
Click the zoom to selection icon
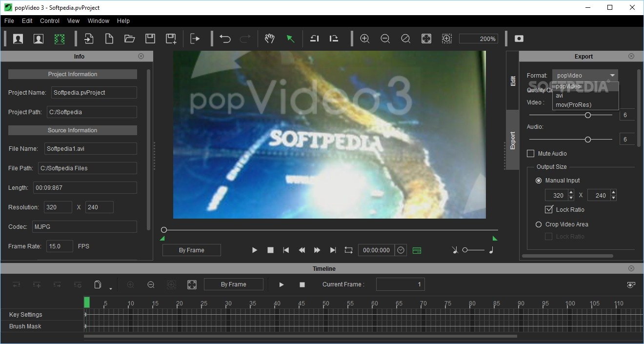tap(446, 39)
